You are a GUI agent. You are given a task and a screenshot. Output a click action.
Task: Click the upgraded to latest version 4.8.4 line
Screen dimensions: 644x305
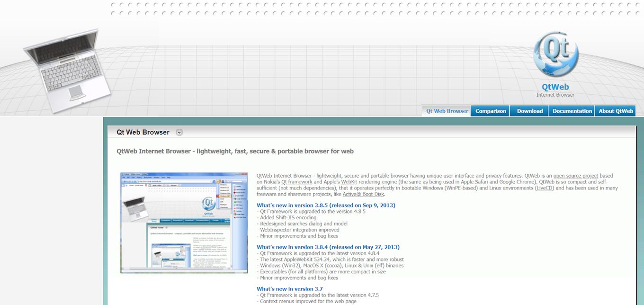318,253
